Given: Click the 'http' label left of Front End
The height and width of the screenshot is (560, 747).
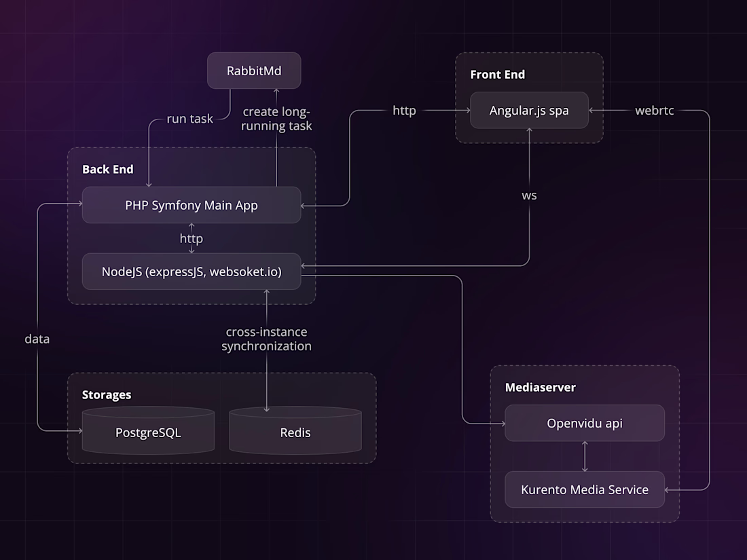Looking at the screenshot, I should (x=405, y=111).
